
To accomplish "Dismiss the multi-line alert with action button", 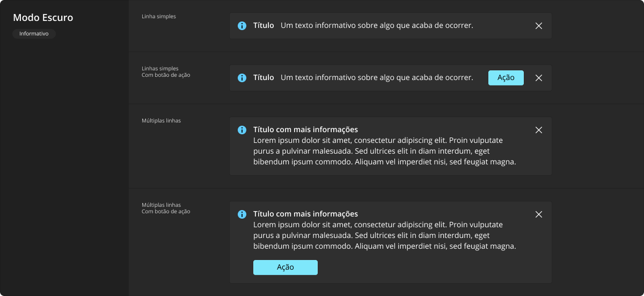I will point(539,214).
